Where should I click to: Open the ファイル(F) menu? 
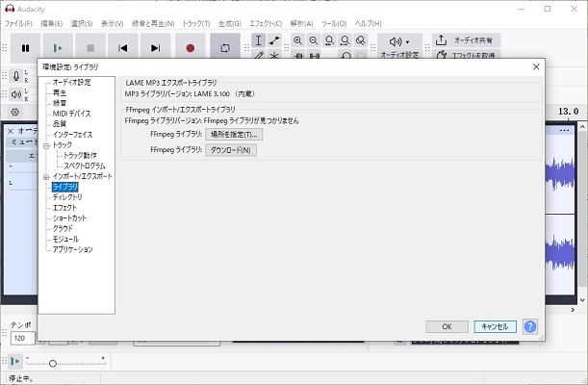(18, 24)
